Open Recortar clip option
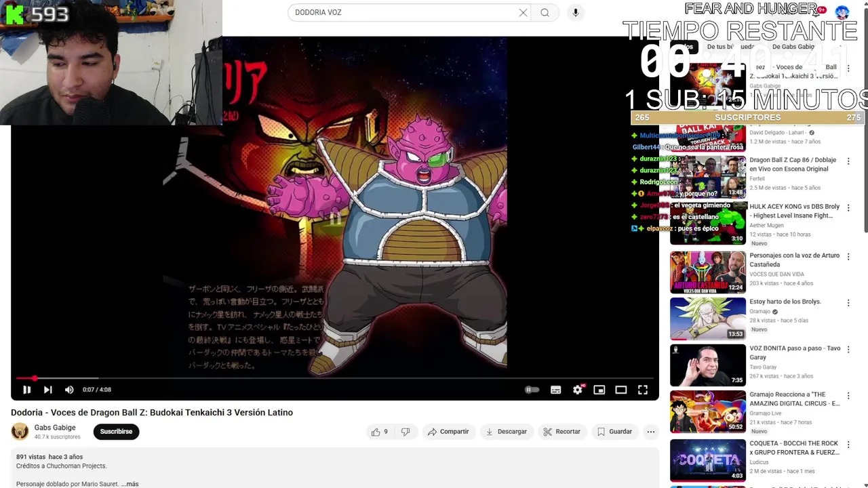Viewport: 868px width, 488px height. pyautogui.click(x=562, y=432)
